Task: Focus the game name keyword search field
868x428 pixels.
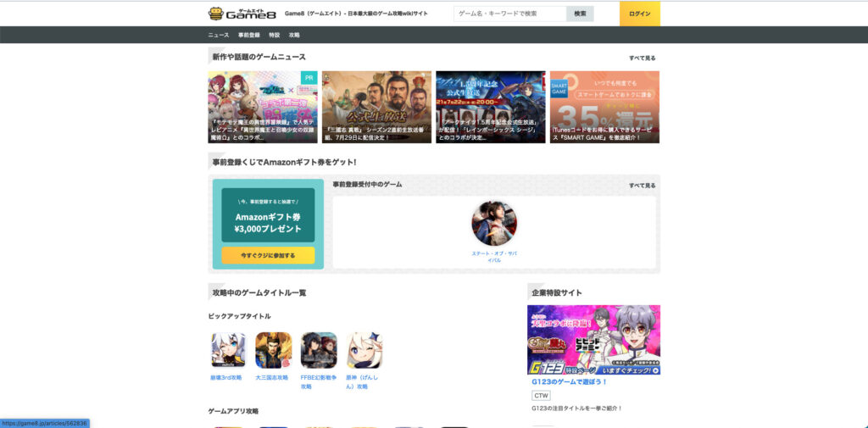Action: click(509, 14)
